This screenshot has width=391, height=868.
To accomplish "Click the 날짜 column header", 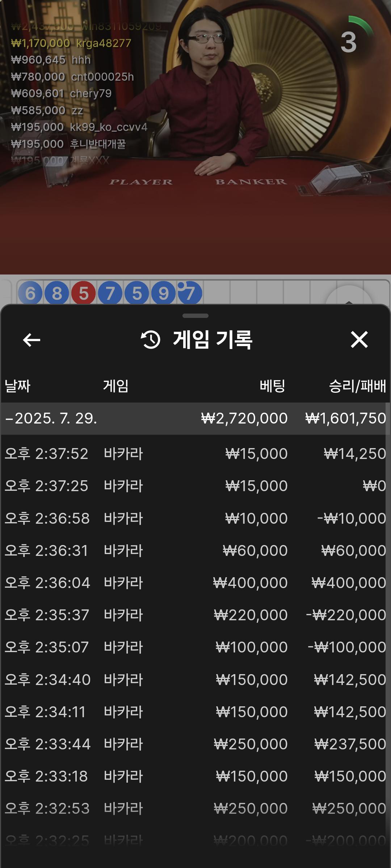I will click(x=17, y=386).
